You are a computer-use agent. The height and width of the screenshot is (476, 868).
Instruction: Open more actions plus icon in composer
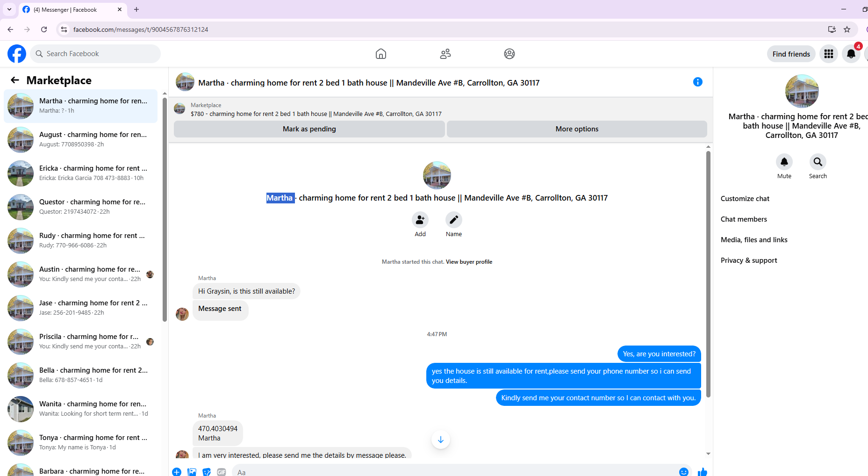point(177,472)
